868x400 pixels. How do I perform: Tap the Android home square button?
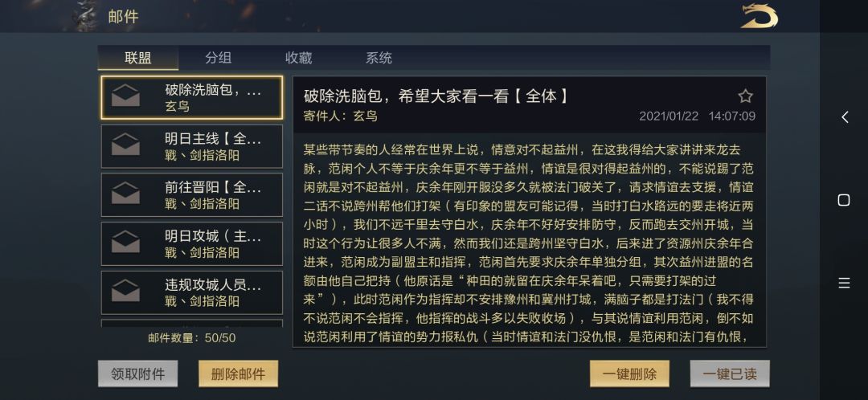(x=844, y=200)
